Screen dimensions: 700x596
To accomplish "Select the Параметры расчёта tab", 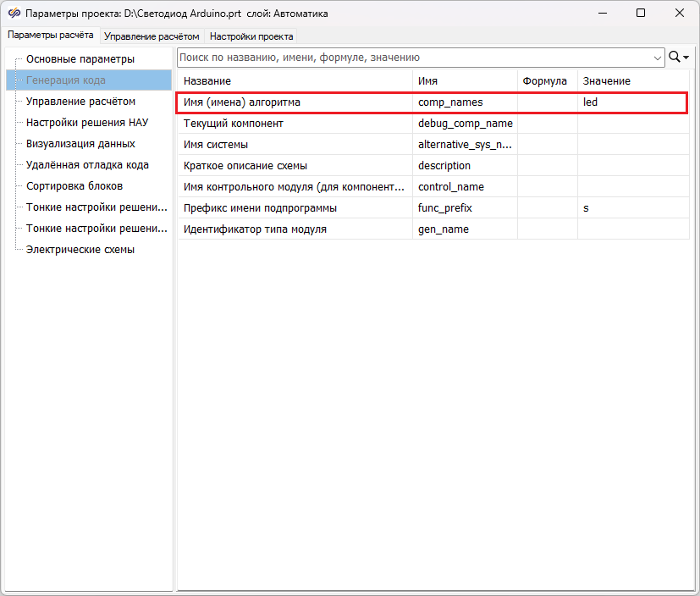I will [51, 36].
